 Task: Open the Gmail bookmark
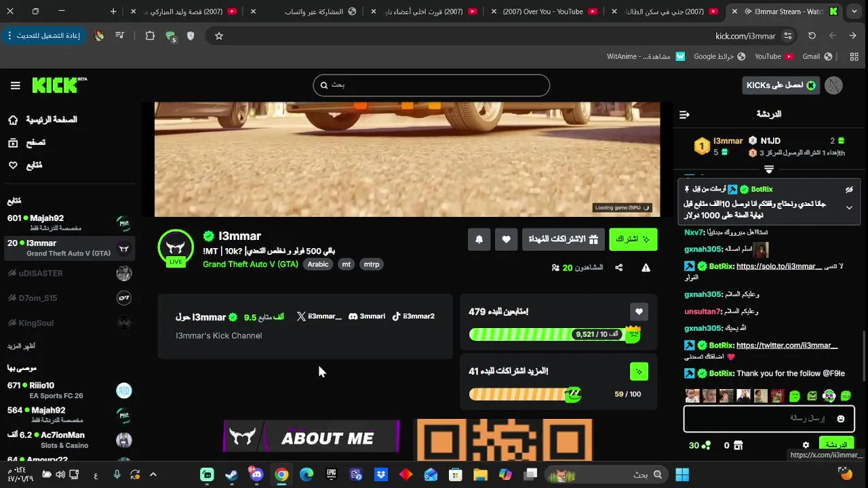(x=817, y=56)
